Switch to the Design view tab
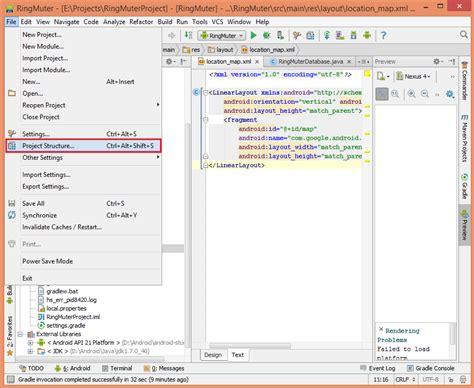The height and width of the screenshot is (388, 474). pyautogui.click(x=213, y=355)
